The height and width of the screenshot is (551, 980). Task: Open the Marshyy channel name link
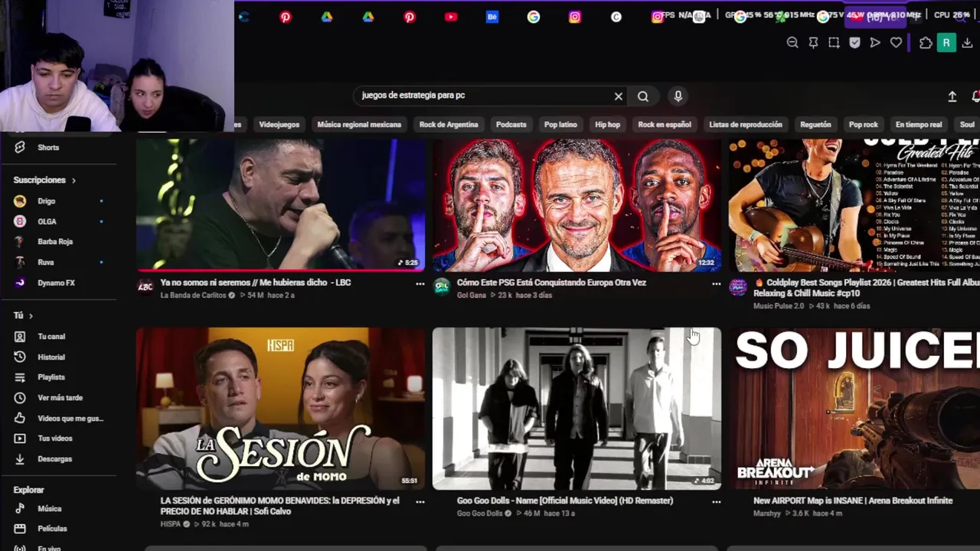point(767,514)
